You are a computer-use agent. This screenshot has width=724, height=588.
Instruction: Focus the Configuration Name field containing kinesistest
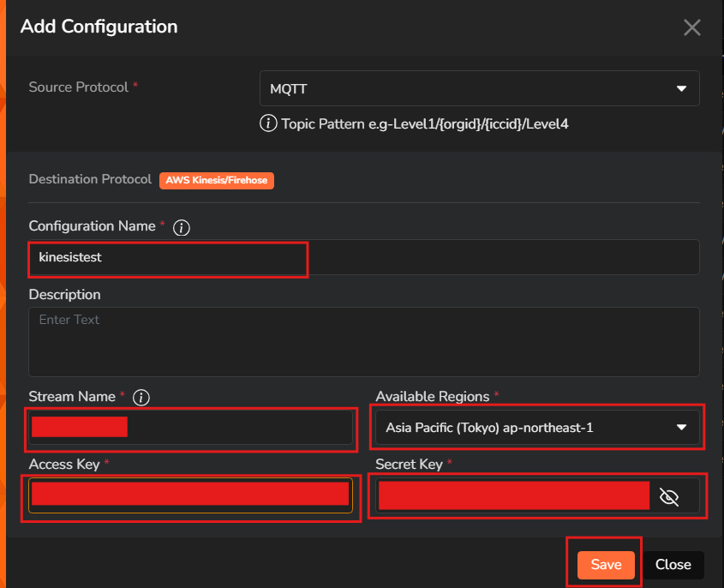[363, 257]
